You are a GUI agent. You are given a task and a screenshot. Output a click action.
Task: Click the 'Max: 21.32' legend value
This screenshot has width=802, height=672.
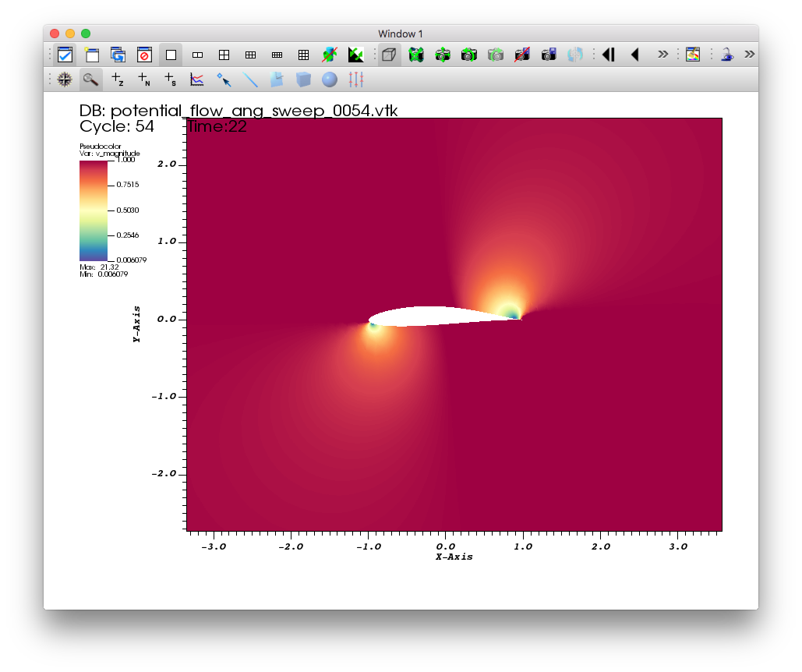point(99,267)
